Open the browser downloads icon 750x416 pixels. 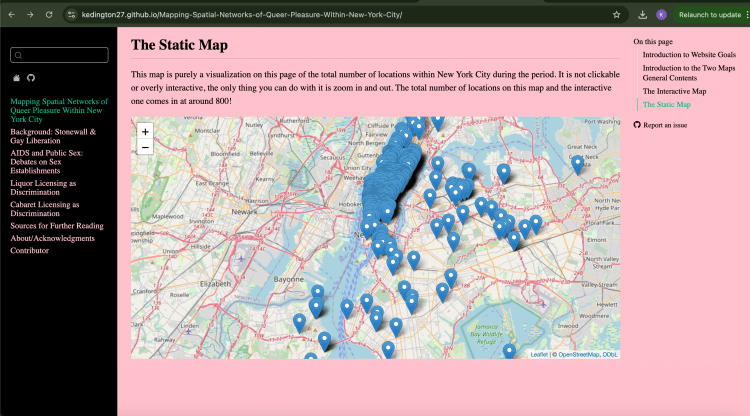(642, 15)
